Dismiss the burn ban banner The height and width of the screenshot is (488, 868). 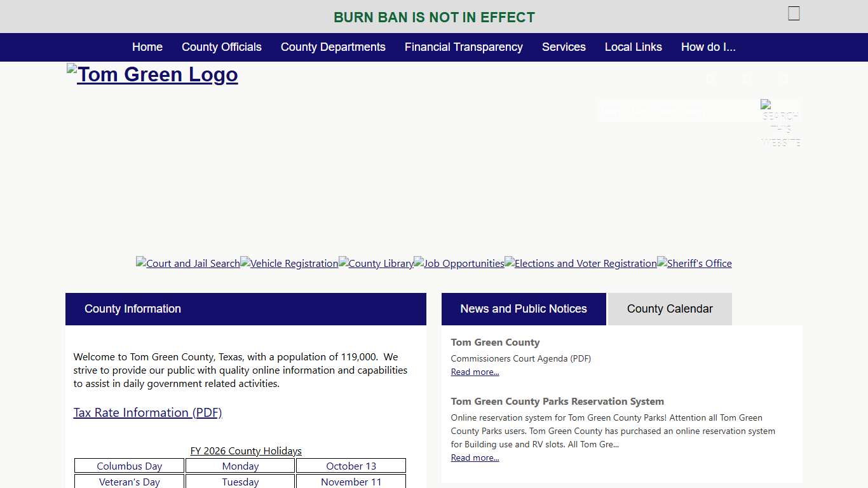point(794,13)
